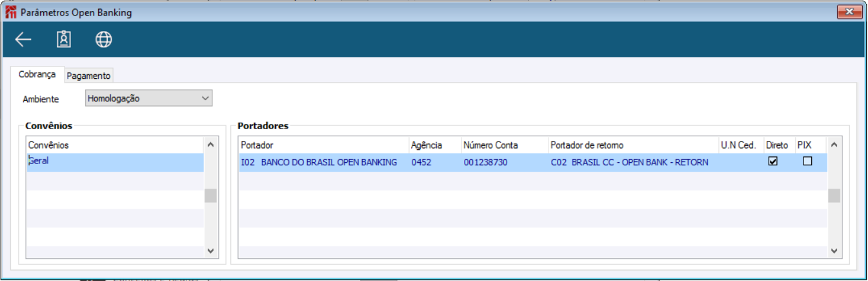
Task: Close the Parâmetros Open Banking window
Action: tap(850, 12)
